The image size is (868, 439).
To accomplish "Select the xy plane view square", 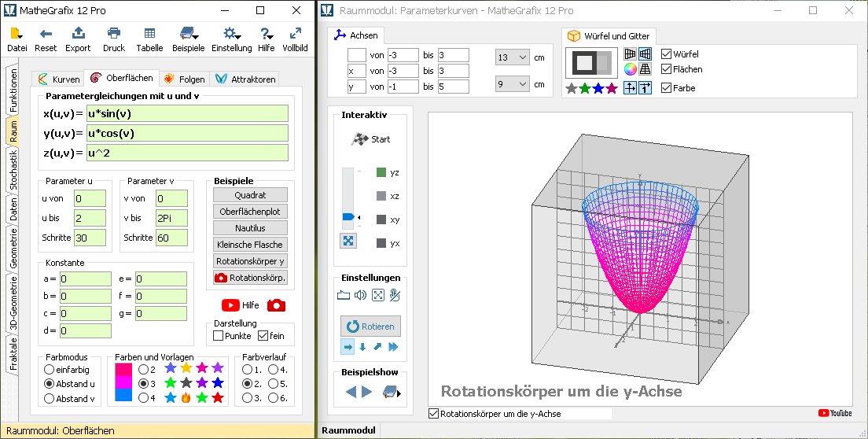I will [x=381, y=219].
